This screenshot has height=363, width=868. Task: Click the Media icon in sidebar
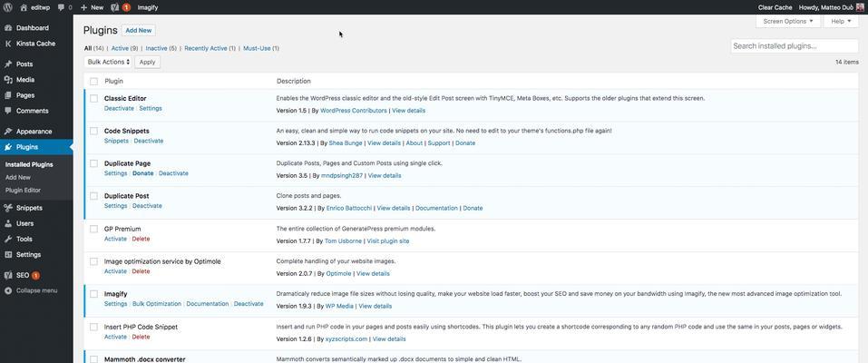[x=8, y=79]
